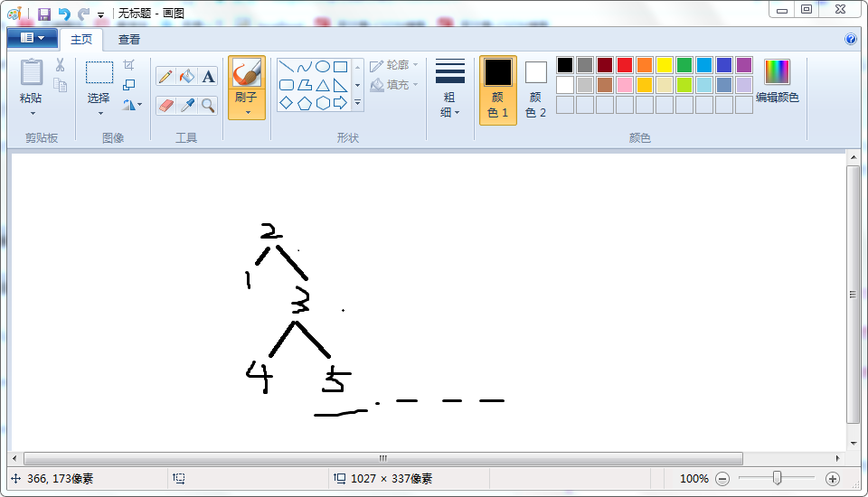Image resolution: width=868 pixels, height=497 pixels.
Task: Pick the red color swatch
Action: pos(625,65)
